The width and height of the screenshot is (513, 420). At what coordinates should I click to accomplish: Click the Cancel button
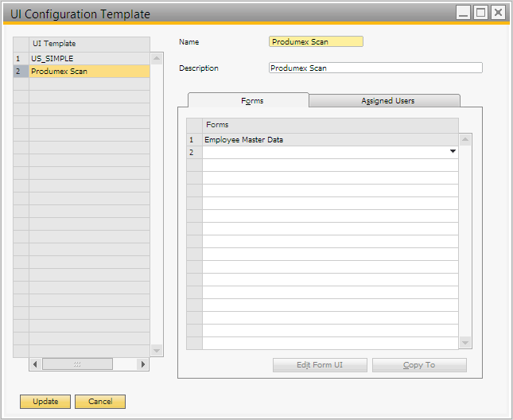pos(100,402)
